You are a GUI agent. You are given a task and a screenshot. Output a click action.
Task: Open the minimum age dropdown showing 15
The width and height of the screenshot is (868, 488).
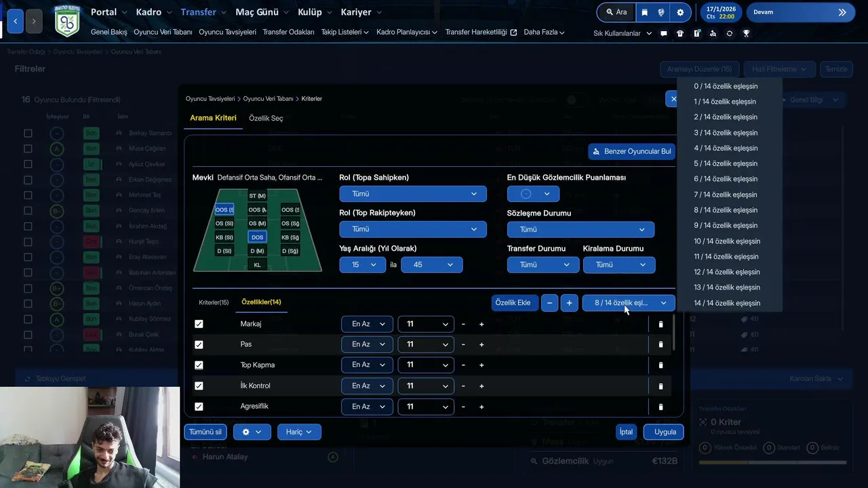[x=363, y=265]
